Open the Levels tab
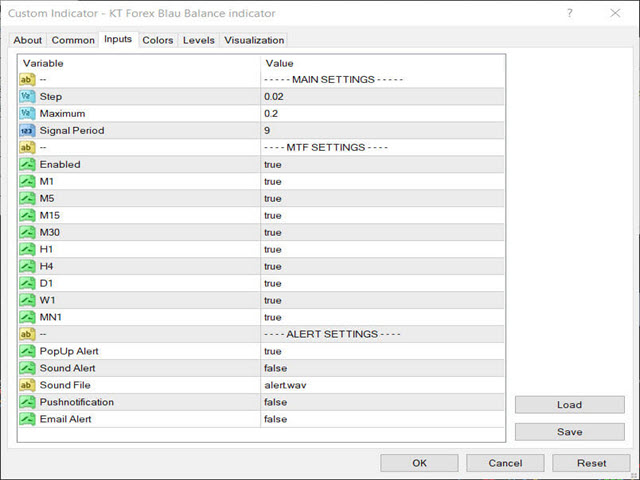Viewport: 640px width, 480px height. click(198, 40)
